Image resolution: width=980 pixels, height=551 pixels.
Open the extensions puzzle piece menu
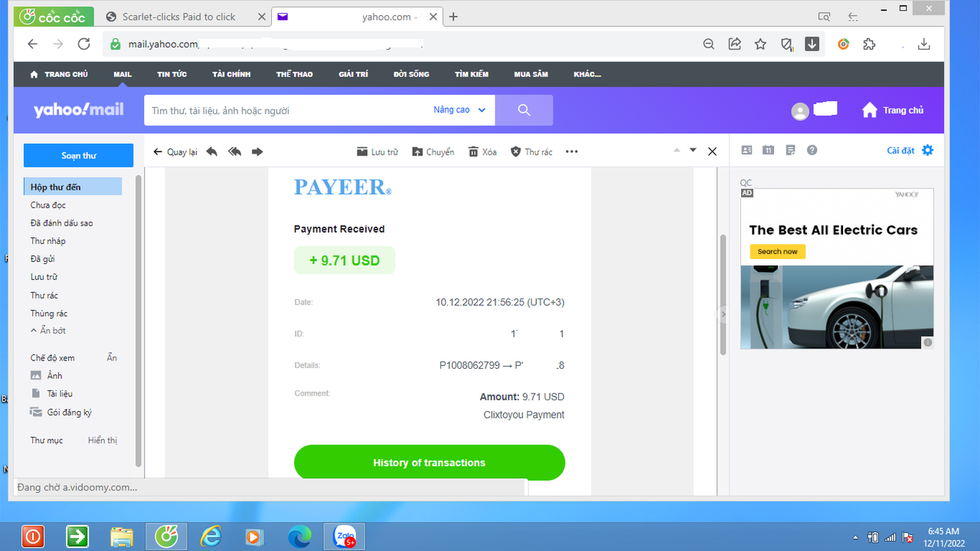[869, 44]
